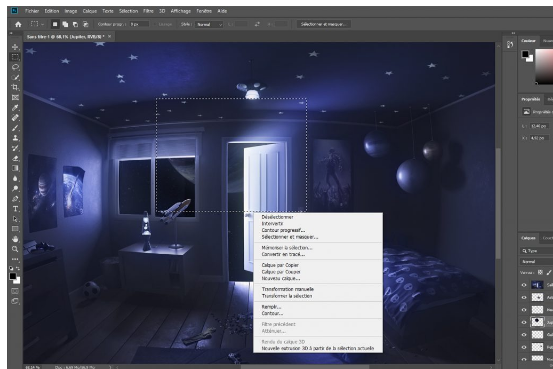The width and height of the screenshot is (553, 369).
Task: Open the Style dropdown set to Normal
Action: tap(209, 24)
